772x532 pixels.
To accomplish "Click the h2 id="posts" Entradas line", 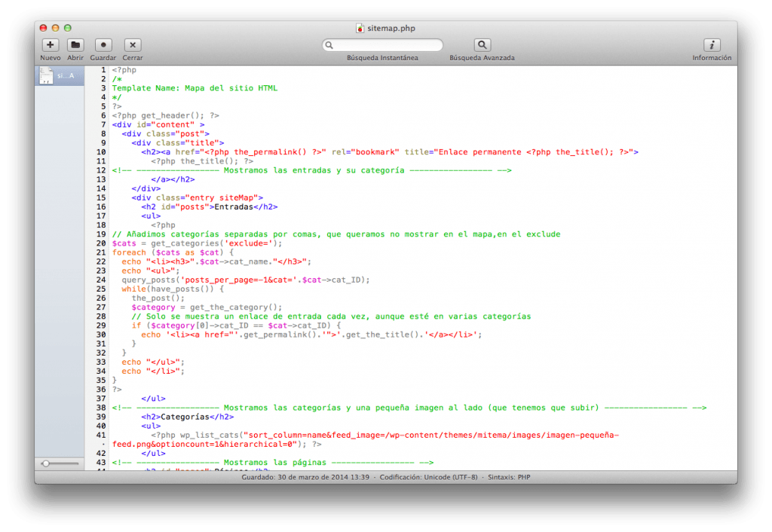I will (210, 207).
